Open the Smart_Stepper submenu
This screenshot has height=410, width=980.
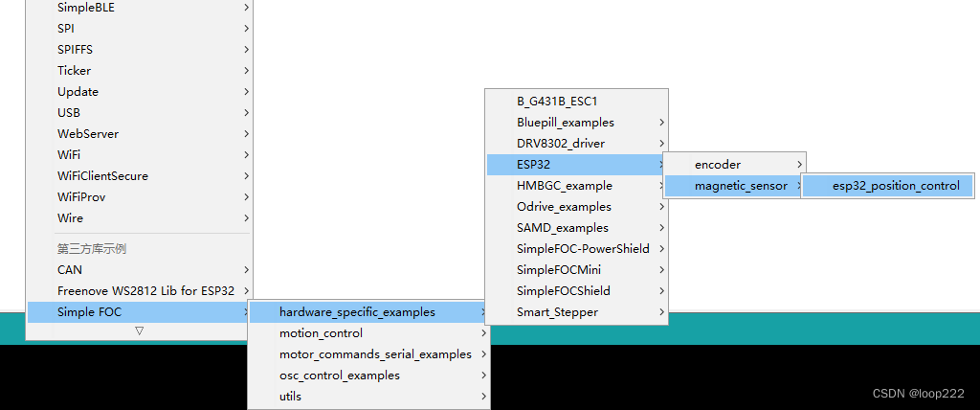[576, 311]
